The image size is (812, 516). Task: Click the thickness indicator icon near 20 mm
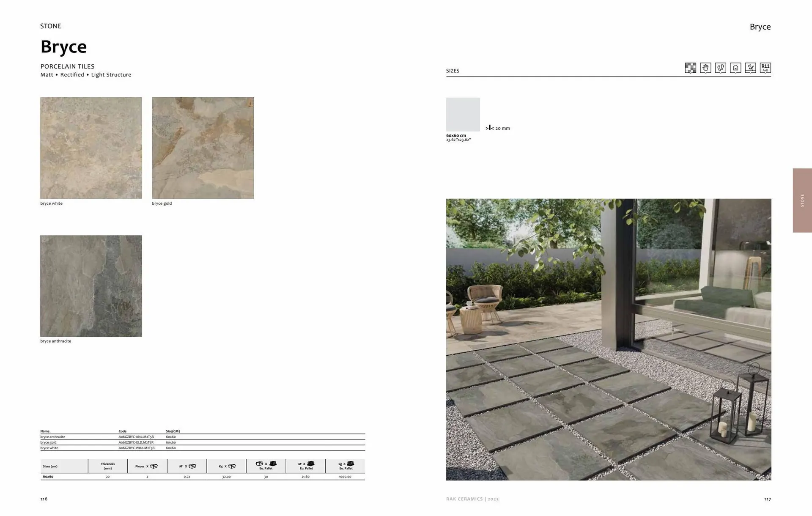pos(490,128)
